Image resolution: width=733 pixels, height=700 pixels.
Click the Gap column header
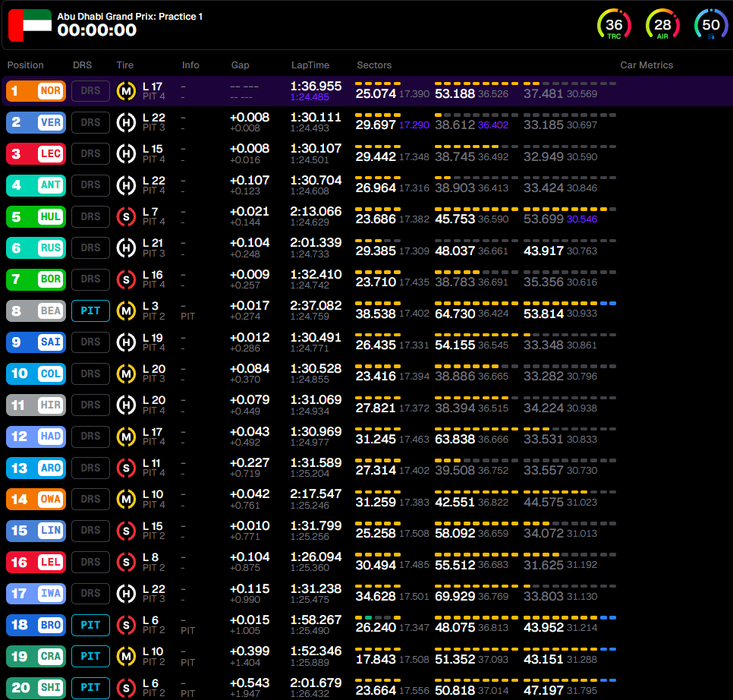pos(240,65)
